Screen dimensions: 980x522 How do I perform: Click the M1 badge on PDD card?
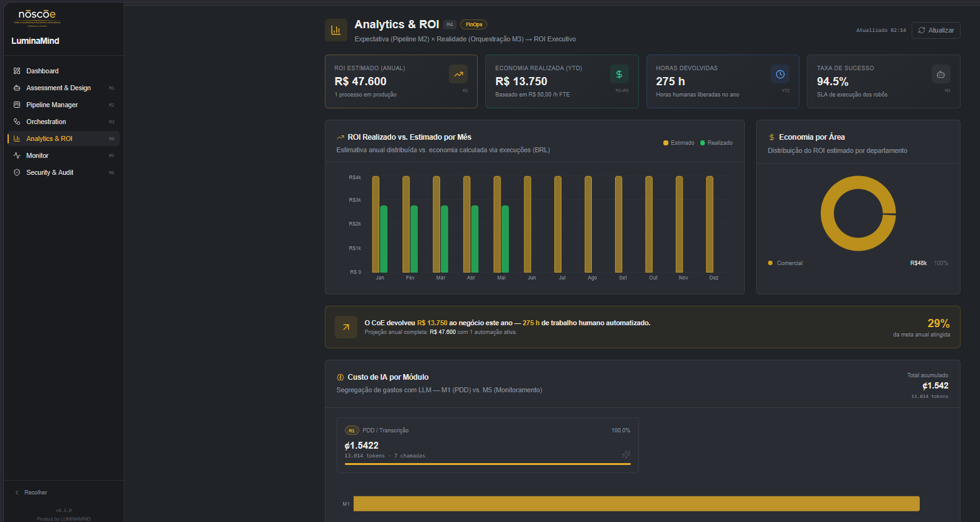click(x=352, y=431)
